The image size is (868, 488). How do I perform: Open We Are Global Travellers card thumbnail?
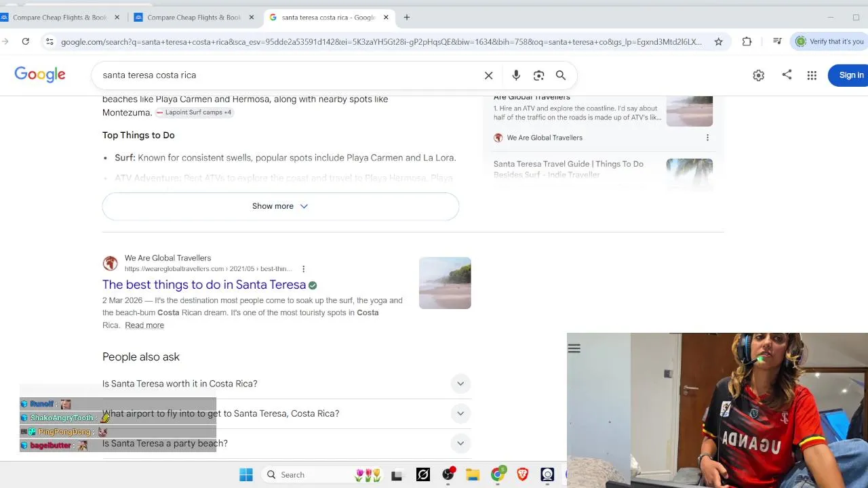pos(690,111)
